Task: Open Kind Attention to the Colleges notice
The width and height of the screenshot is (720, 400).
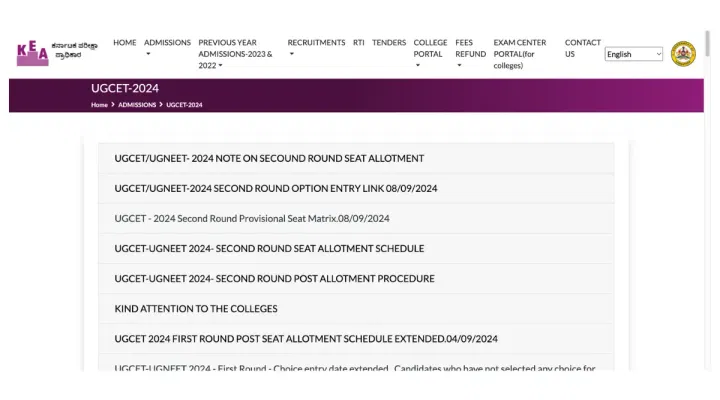Action: (x=196, y=308)
